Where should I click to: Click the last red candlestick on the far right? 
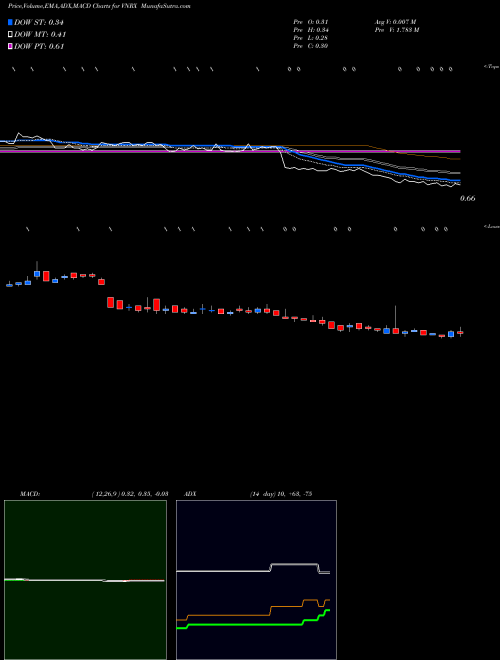pos(460,333)
